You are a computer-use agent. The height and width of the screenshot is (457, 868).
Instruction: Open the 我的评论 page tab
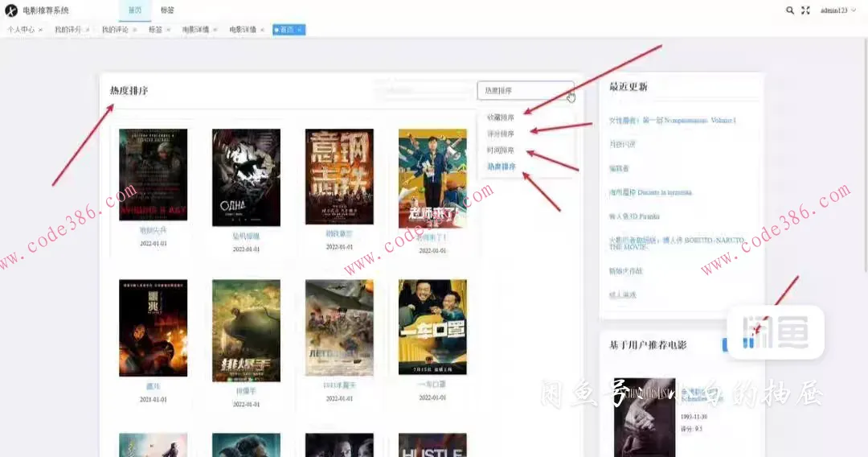[115, 30]
